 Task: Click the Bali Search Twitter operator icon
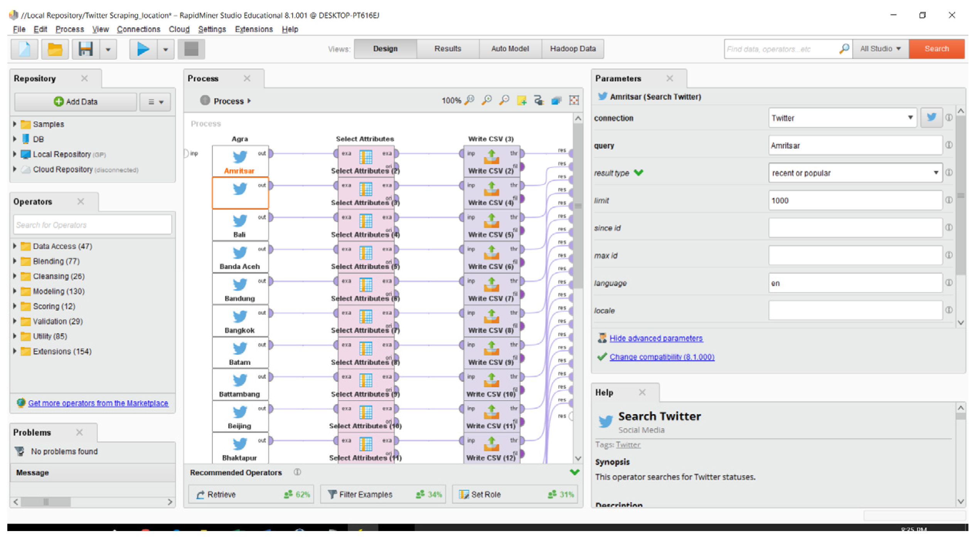click(240, 221)
